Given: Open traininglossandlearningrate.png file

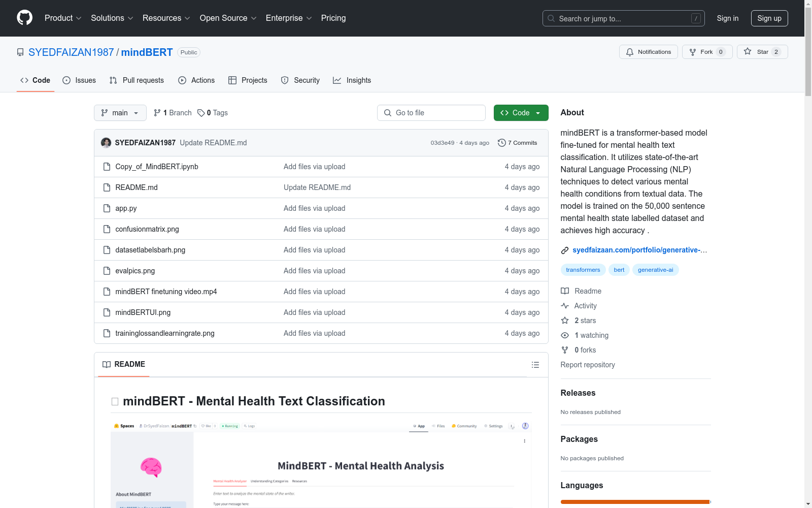Looking at the screenshot, I should 165,333.
